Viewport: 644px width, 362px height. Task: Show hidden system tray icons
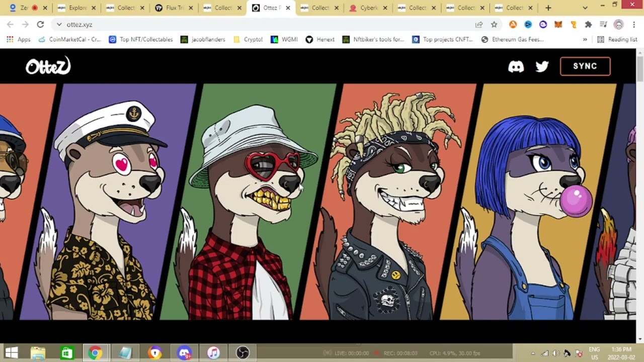click(x=533, y=353)
